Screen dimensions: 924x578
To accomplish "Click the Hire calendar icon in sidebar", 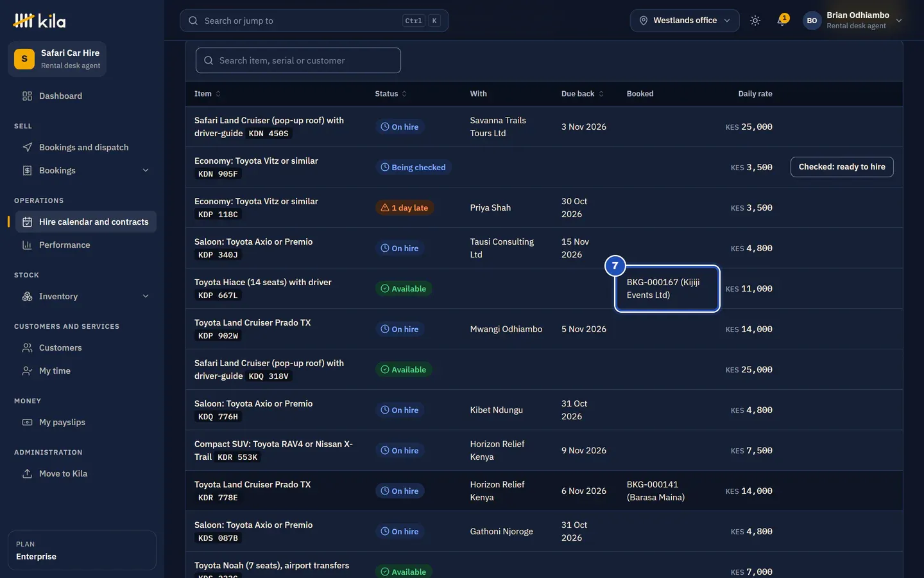I will [27, 222].
